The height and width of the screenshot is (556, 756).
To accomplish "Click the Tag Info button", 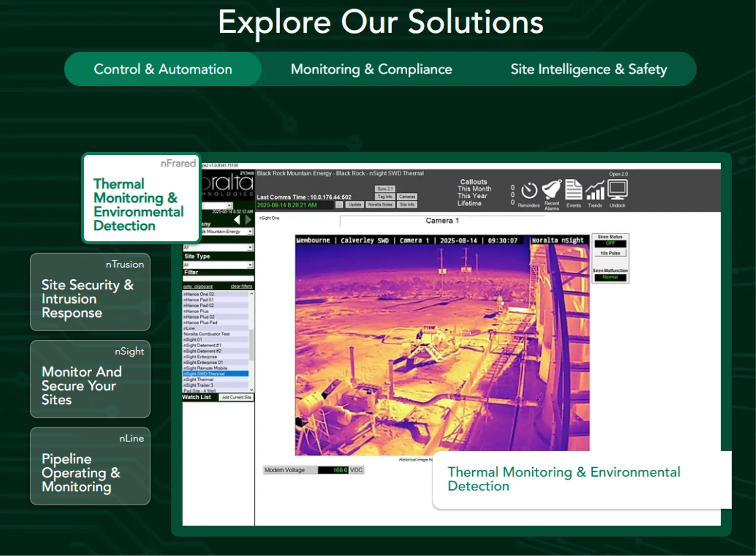I will click(385, 197).
